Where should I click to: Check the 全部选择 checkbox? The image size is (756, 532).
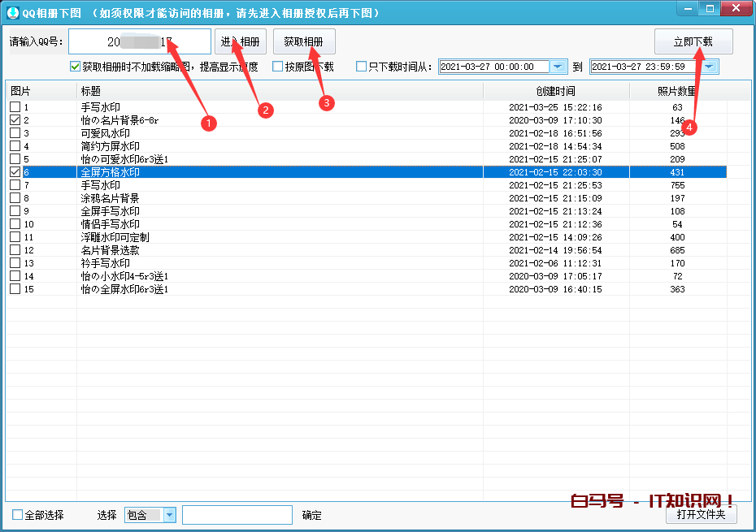pos(18,515)
